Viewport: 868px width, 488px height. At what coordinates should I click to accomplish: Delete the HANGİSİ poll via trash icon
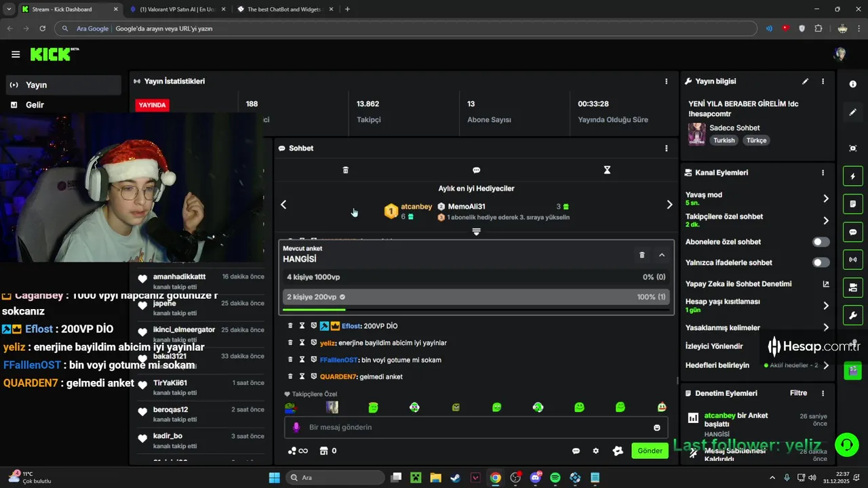(642, 255)
